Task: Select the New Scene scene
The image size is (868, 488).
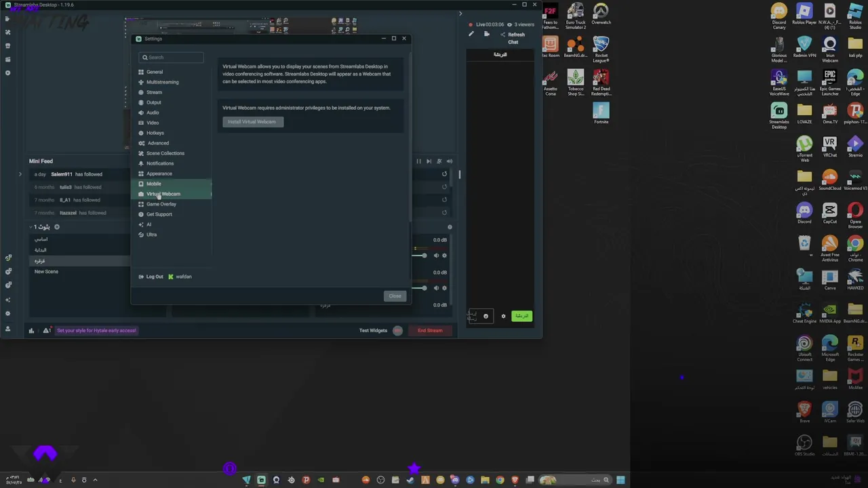Action: pyautogui.click(x=46, y=272)
